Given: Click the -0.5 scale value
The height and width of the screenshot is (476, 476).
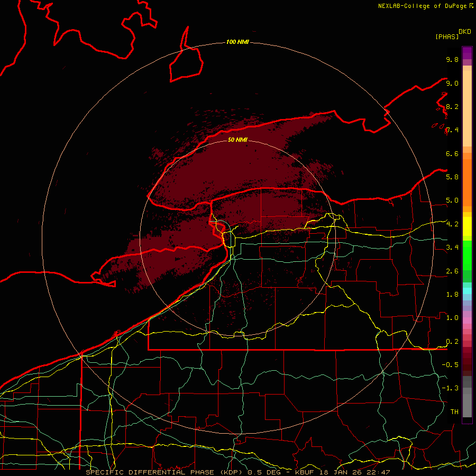Looking at the screenshot, I should tap(450, 364).
